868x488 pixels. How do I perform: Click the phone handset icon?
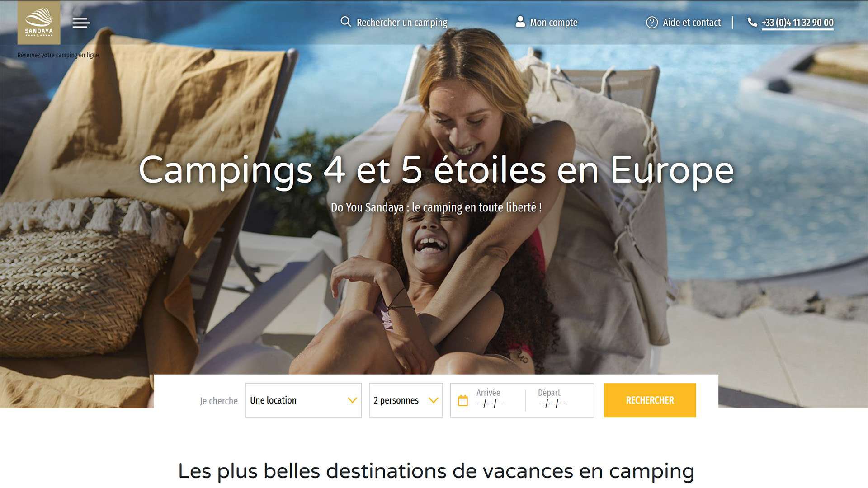(x=752, y=22)
